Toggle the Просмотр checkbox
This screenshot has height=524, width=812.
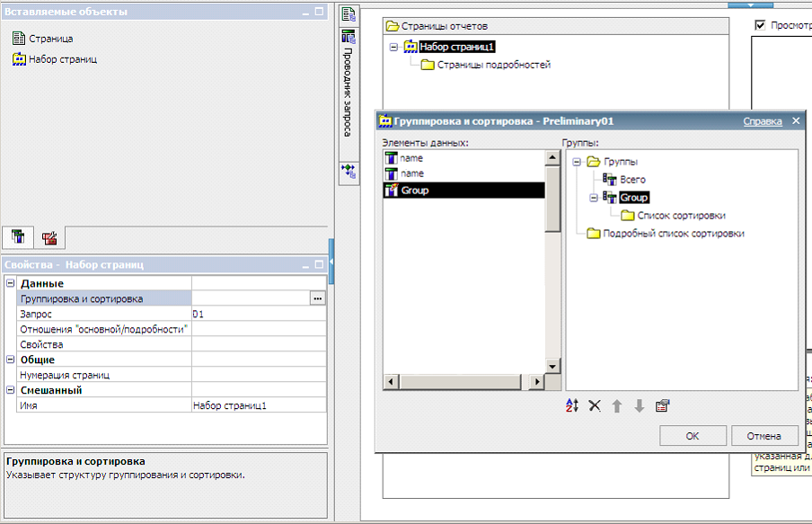click(761, 25)
